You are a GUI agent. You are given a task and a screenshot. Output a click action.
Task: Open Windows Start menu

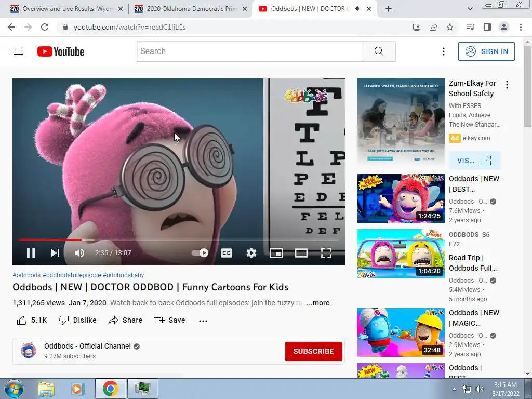[x=14, y=389]
